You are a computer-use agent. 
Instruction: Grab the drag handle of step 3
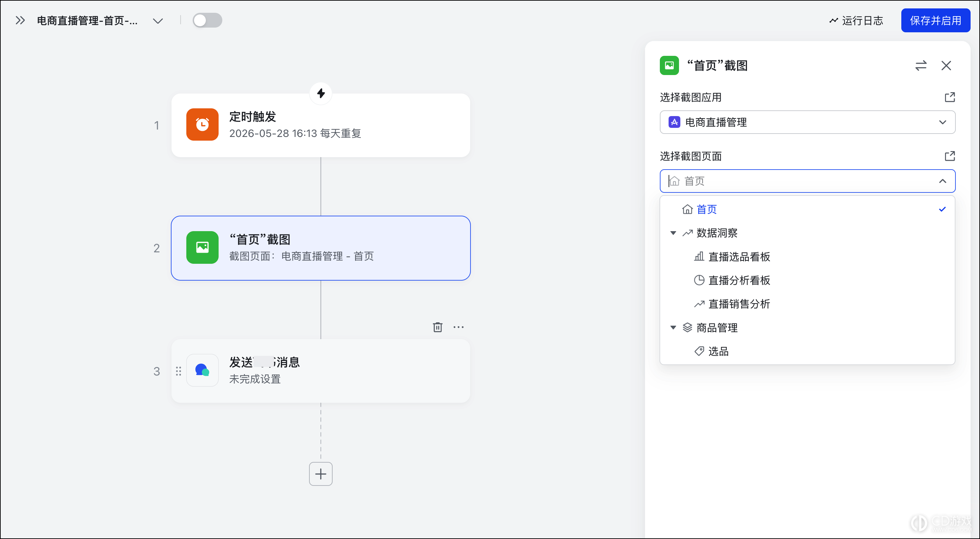coord(179,371)
